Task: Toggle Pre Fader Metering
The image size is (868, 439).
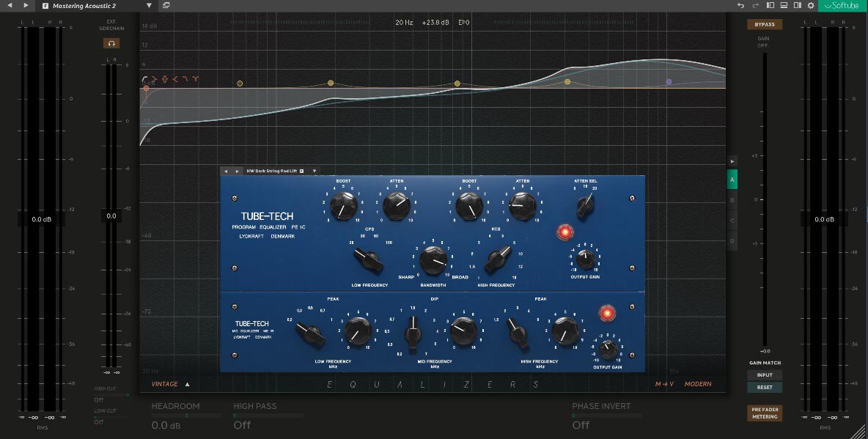Action: coord(764,413)
